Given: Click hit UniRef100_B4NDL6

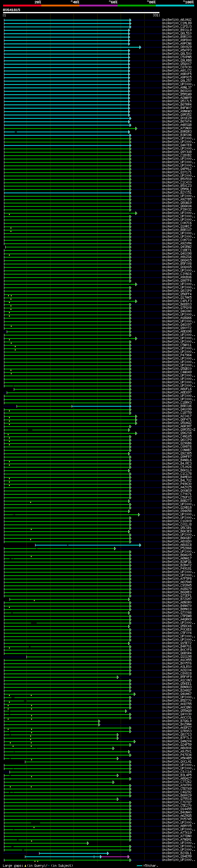Looking at the screenshot, I should coord(177,460).
